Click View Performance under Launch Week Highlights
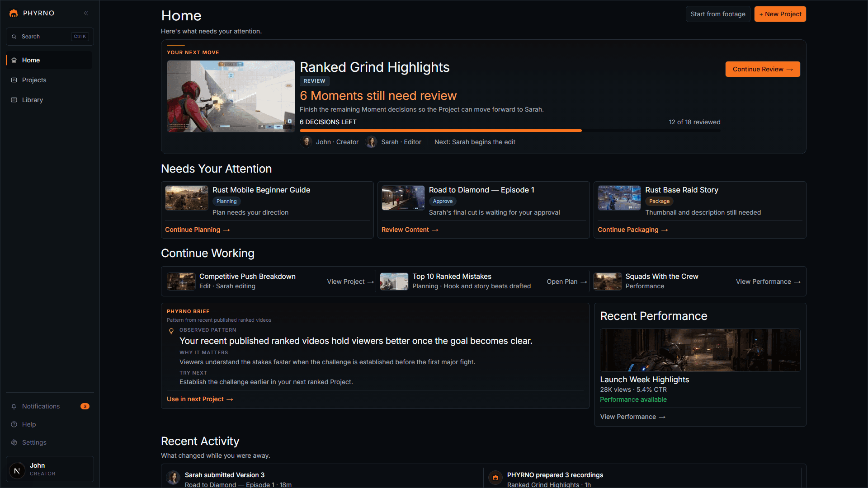Viewport: 868px width, 488px height. (x=632, y=417)
